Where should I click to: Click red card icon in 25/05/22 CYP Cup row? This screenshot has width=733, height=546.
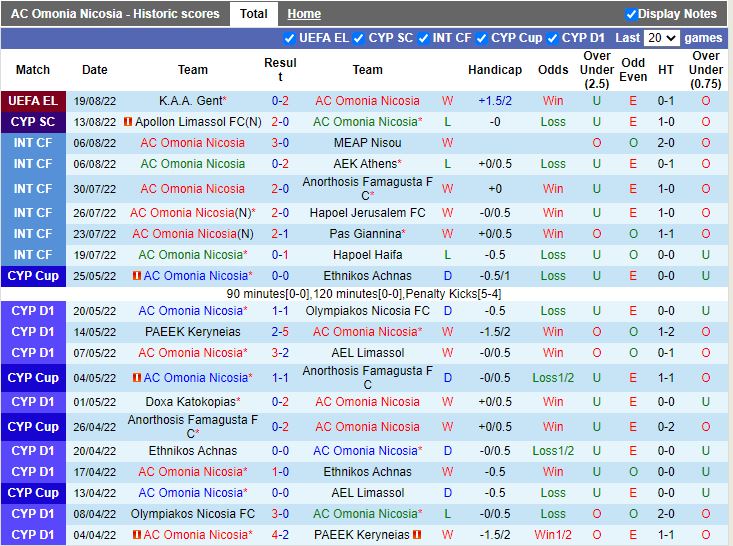[x=137, y=276]
